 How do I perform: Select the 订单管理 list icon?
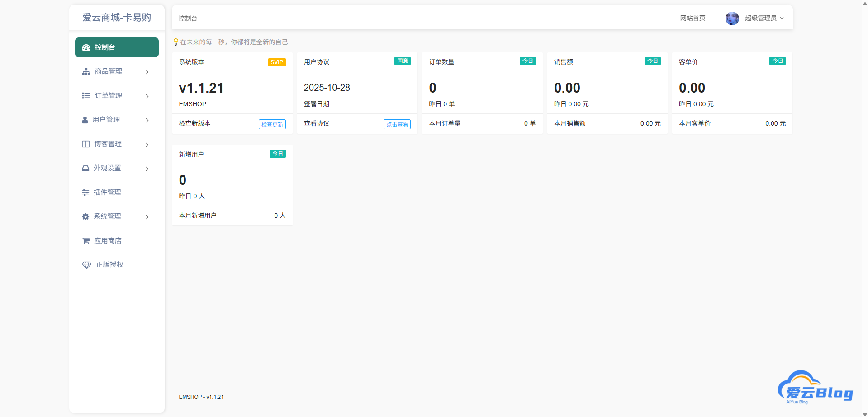tap(86, 95)
